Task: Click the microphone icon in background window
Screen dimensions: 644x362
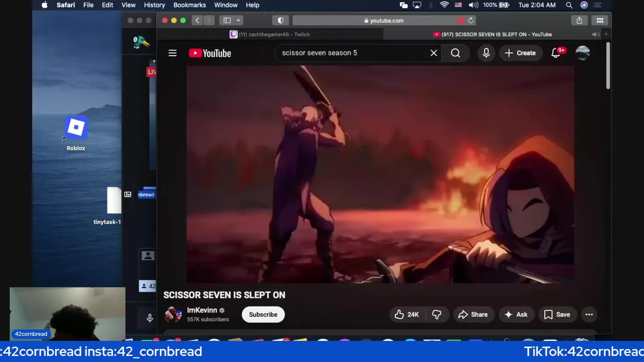Action: point(149,318)
